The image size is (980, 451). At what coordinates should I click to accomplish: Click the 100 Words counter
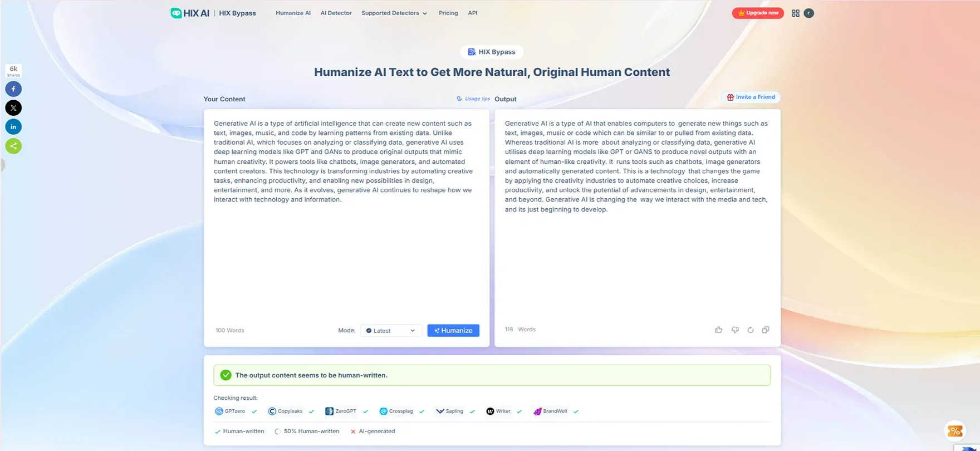pyautogui.click(x=230, y=330)
